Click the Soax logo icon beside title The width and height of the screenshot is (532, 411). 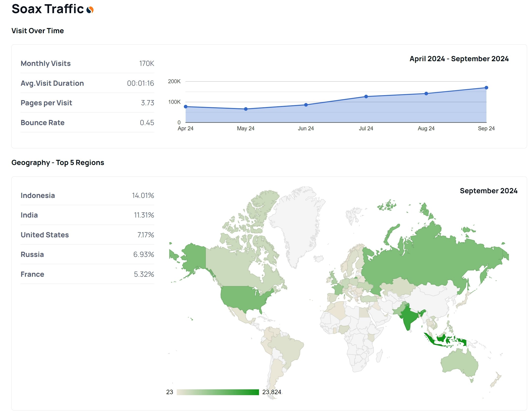(90, 10)
